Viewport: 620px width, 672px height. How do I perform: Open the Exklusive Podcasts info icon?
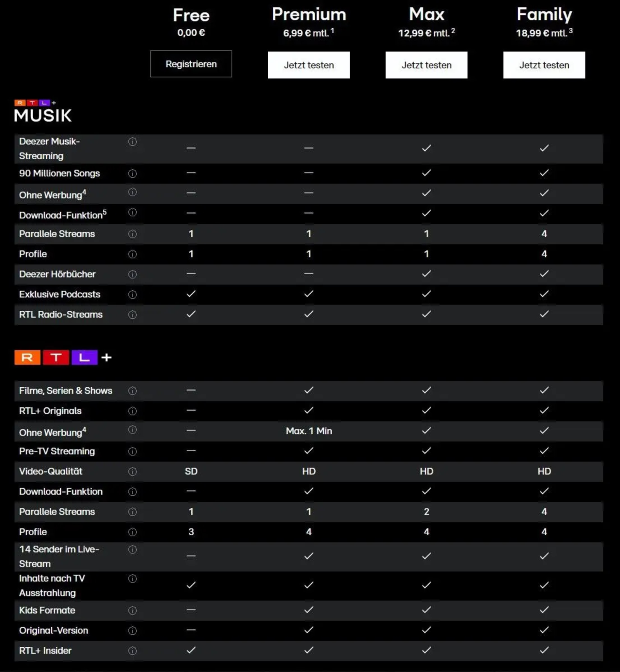[132, 294]
